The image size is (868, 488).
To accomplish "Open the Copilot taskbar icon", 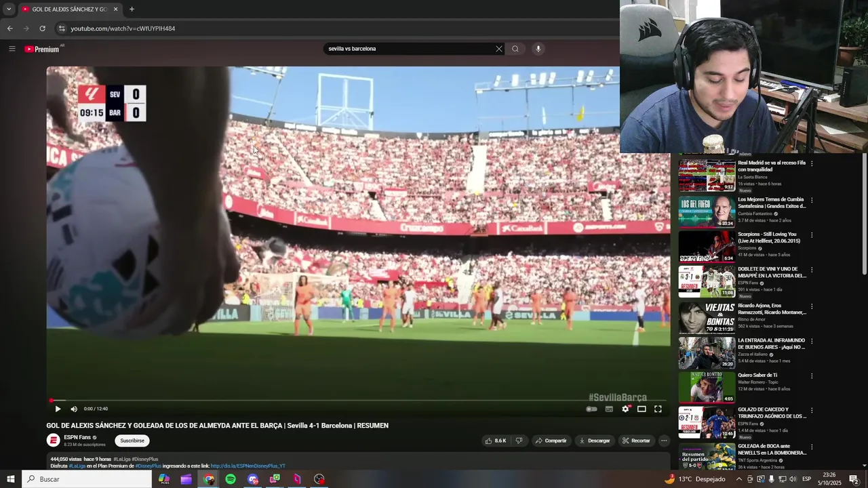I will click(164, 479).
